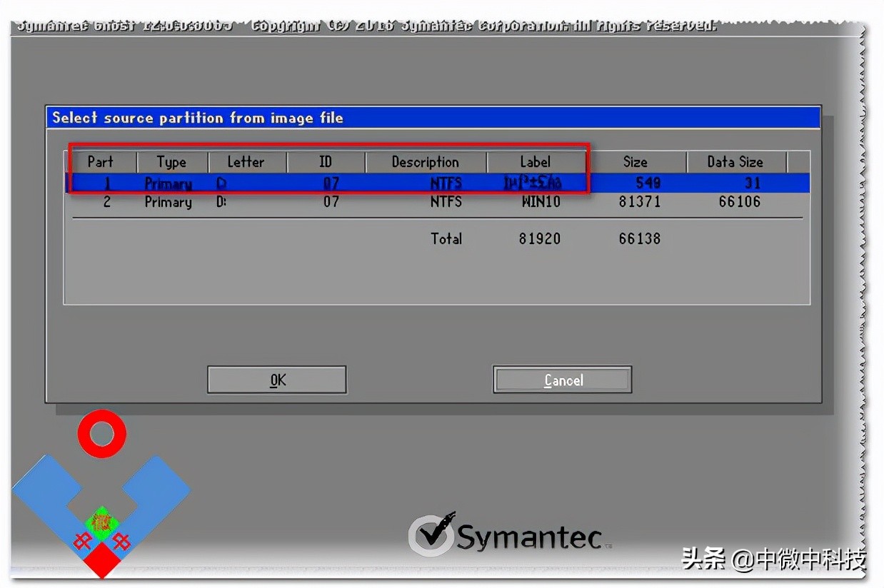
Task: Click the Size column header
Action: pos(635,162)
